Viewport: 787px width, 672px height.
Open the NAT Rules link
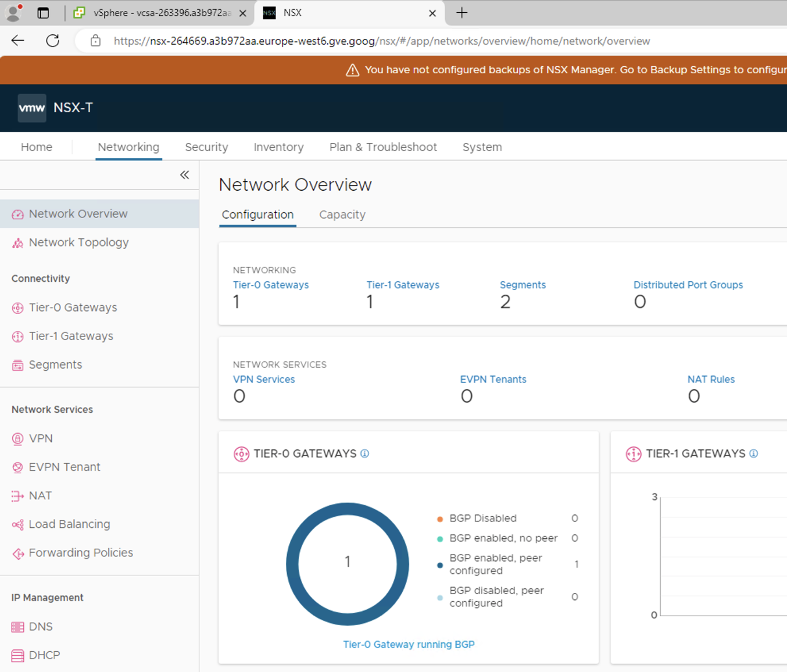pyautogui.click(x=711, y=379)
